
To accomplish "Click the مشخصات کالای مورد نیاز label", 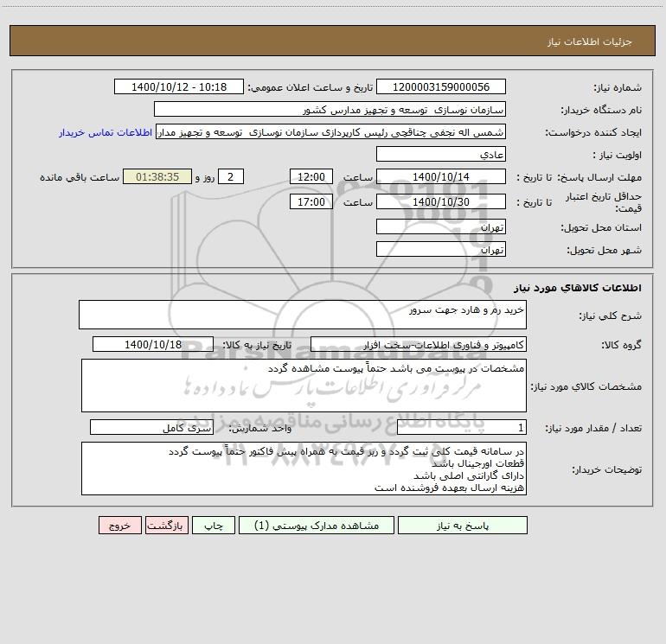I will pos(586,386).
